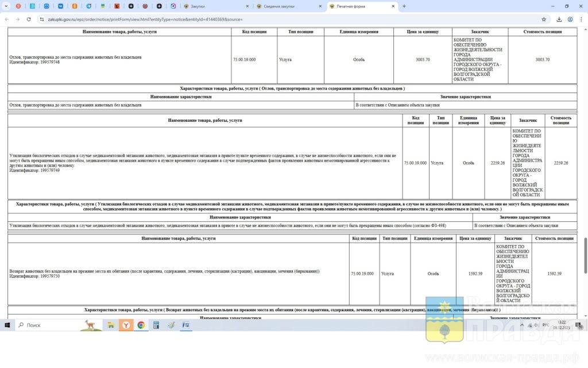Image resolution: width=588 pixels, height=368 pixels.
Task: Open the browser downloads icon
Action: (559, 19)
